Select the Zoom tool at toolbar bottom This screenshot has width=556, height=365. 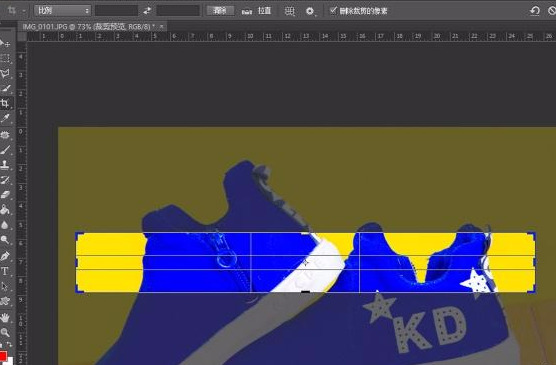pyautogui.click(x=5, y=332)
